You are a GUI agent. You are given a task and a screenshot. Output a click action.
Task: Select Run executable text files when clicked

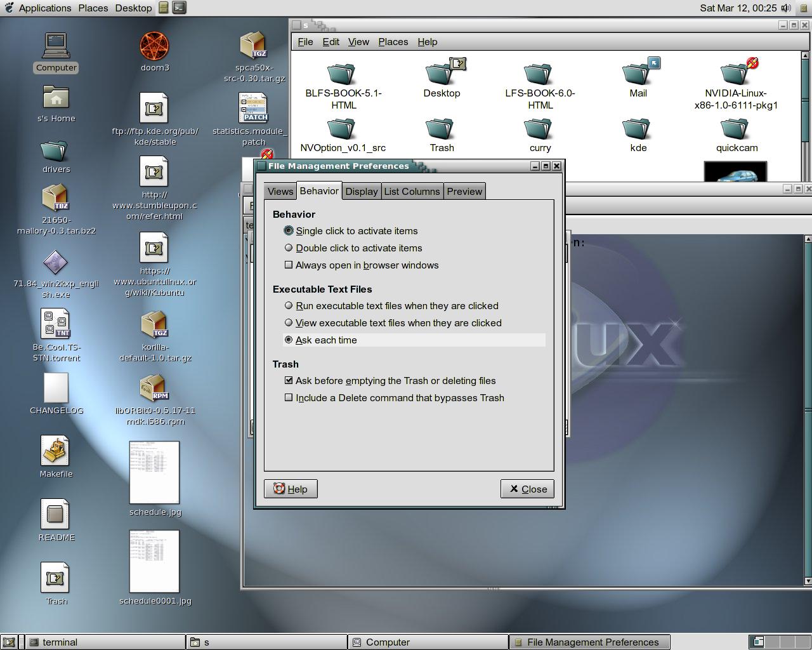[392, 306]
